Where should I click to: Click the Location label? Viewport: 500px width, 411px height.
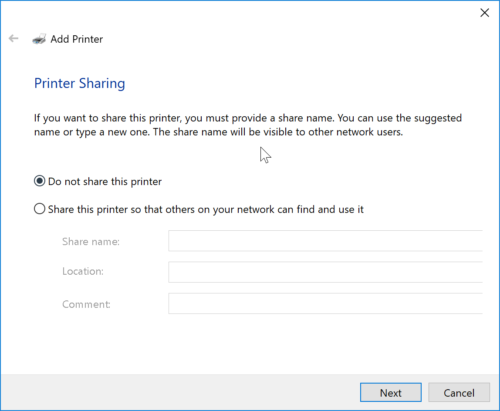coord(83,271)
